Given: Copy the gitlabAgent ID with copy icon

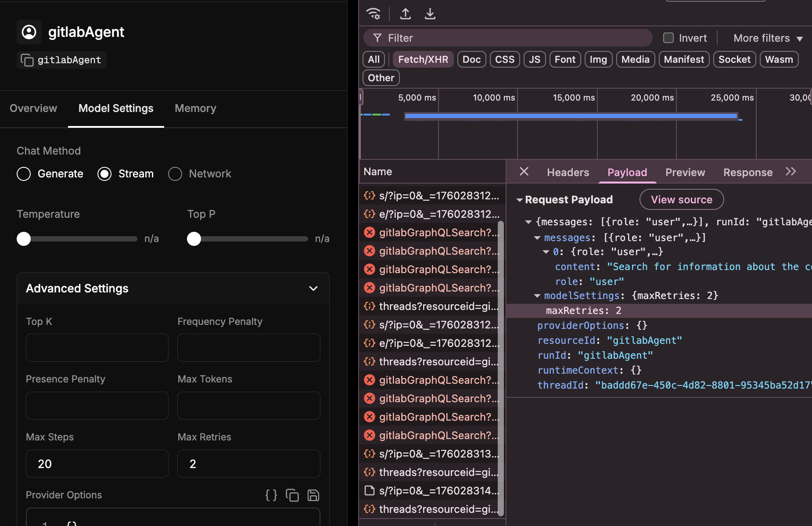Looking at the screenshot, I should click(x=27, y=60).
